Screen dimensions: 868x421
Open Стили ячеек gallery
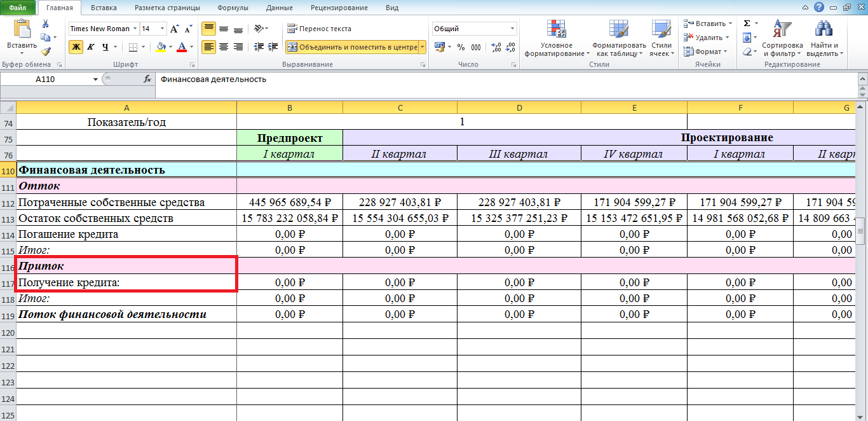661,38
